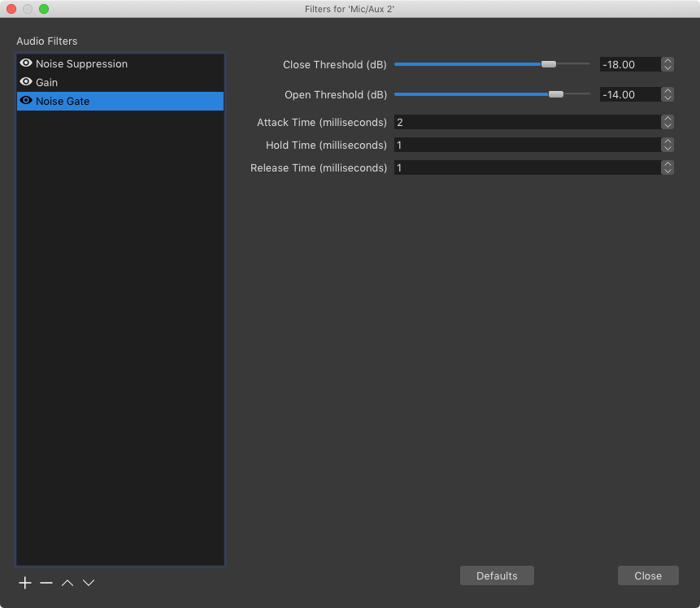This screenshot has width=700, height=608.
Task: Click the Open Threshold slider handle
Action: pyautogui.click(x=556, y=94)
